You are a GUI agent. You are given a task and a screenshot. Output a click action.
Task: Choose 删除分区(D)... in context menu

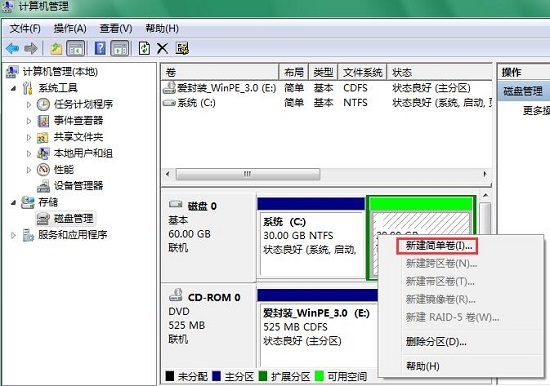(436, 341)
